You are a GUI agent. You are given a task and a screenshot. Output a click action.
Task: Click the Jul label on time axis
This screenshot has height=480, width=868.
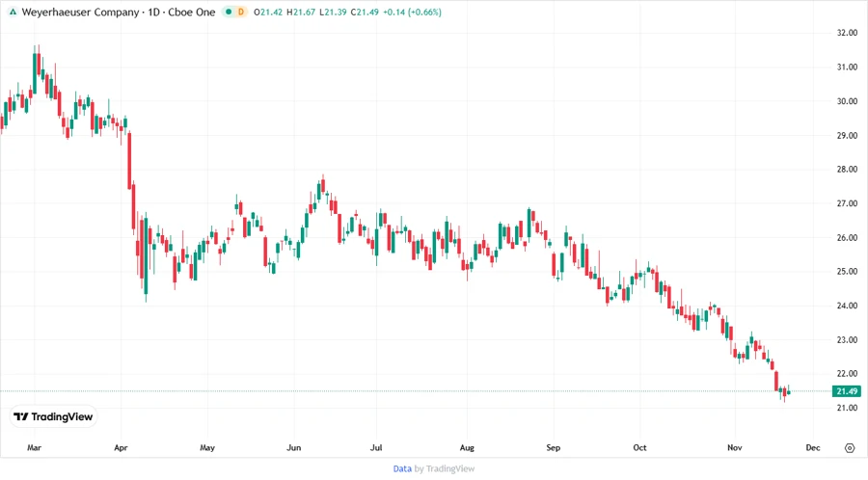coord(376,447)
